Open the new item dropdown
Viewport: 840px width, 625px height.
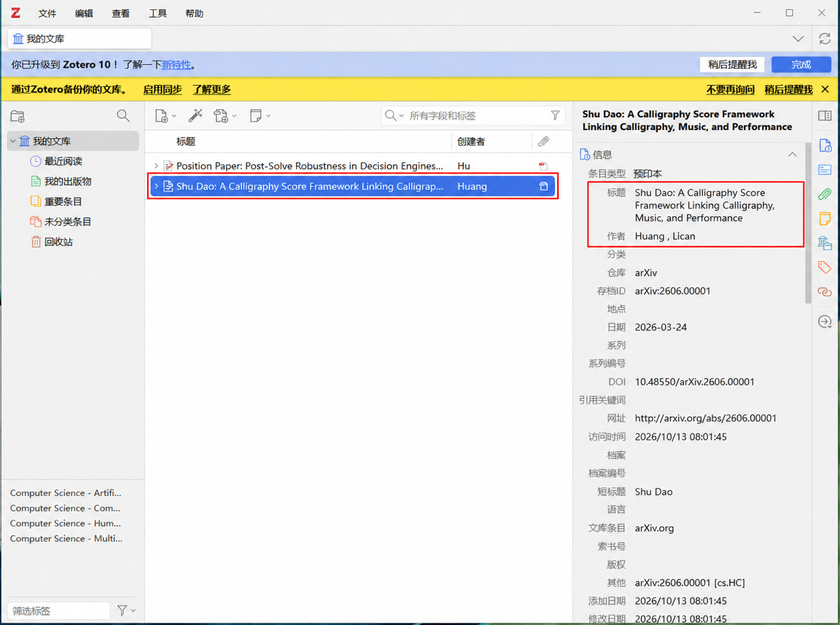[x=165, y=116]
